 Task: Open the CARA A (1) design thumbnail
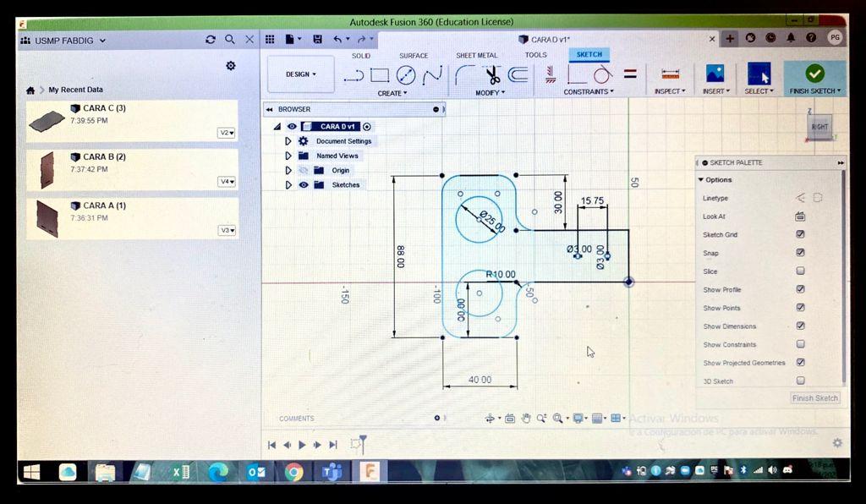coord(47,219)
